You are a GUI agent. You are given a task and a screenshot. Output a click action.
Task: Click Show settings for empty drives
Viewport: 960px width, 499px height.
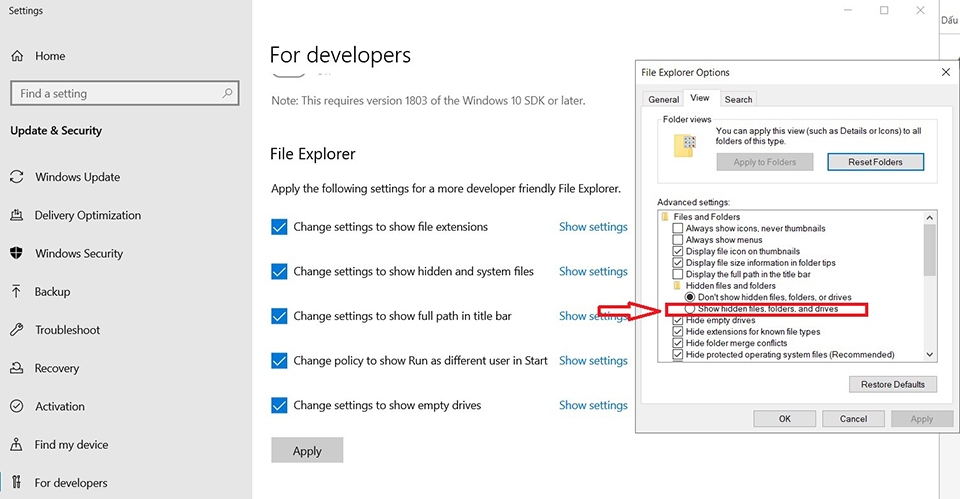pyautogui.click(x=593, y=405)
